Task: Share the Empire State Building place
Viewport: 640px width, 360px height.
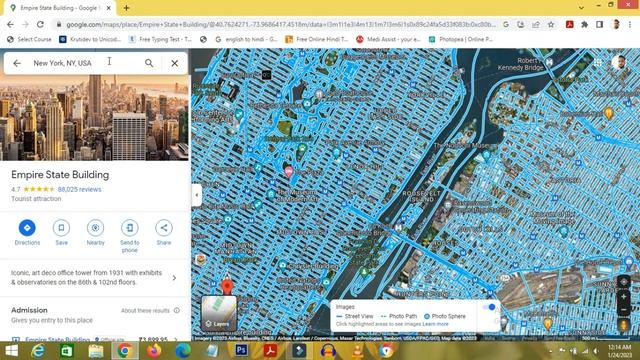Action: (x=164, y=228)
